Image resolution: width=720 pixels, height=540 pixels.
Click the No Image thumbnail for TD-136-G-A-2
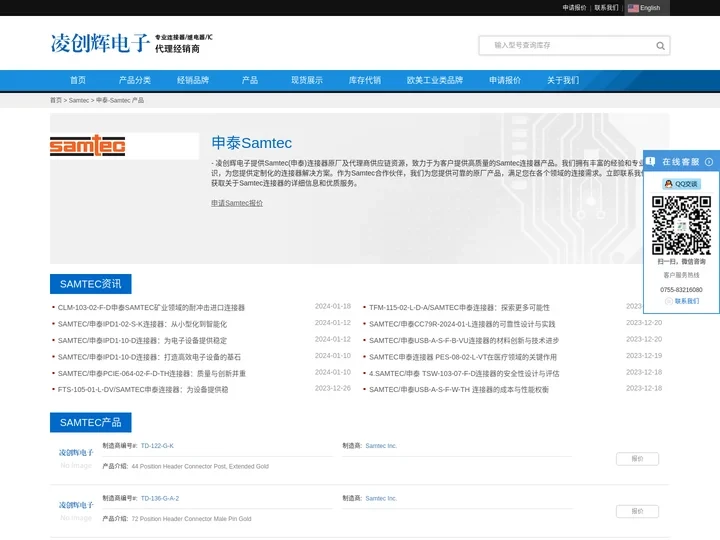pos(76,511)
